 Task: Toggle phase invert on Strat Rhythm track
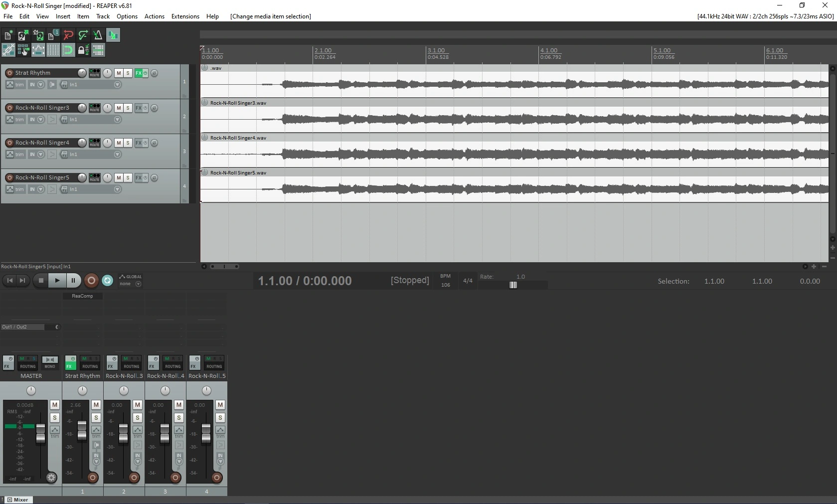pyautogui.click(x=155, y=73)
